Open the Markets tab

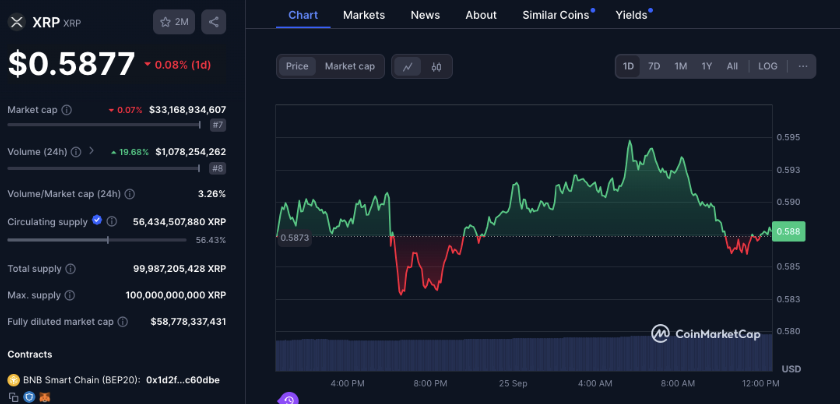pos(363,15)
